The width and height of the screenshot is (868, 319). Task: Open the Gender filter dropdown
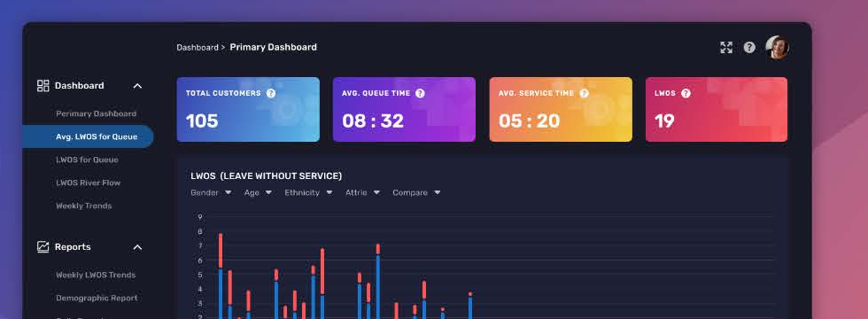click(211, 193)
